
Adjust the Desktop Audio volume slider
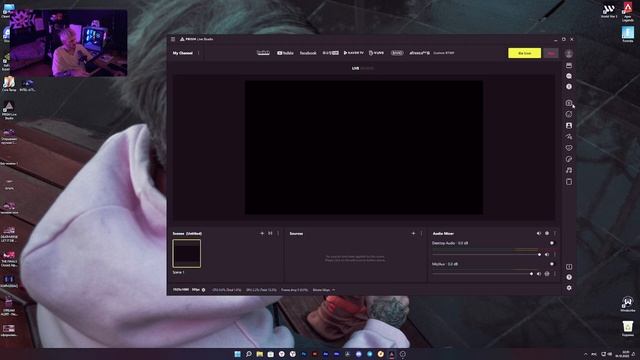pyautogui.click(x=486, y=255)
